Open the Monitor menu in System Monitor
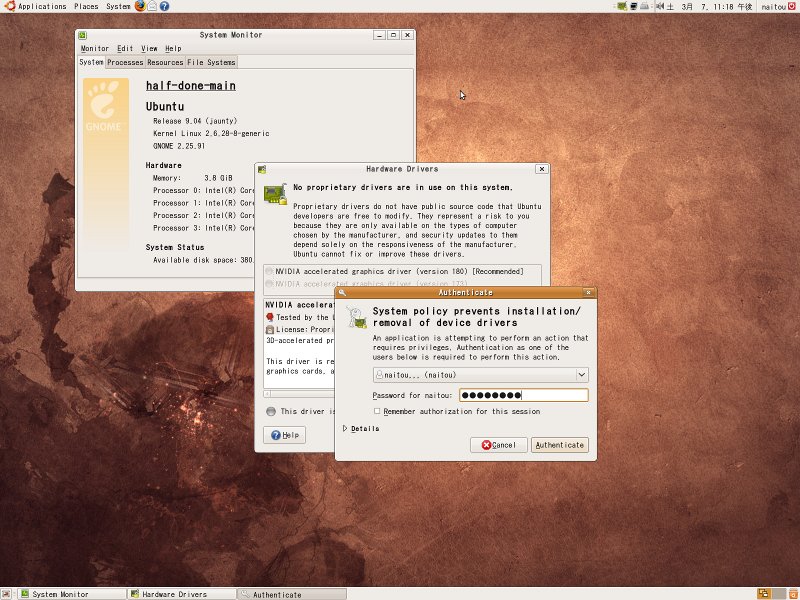This screenshot has height=600, width=800. (95, 48)
